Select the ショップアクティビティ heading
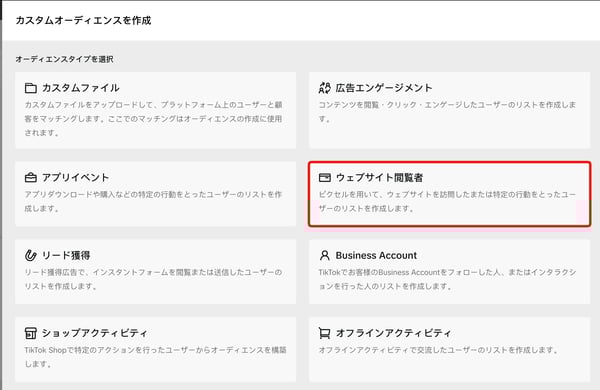600x390 pixels. tap(94, 333)
